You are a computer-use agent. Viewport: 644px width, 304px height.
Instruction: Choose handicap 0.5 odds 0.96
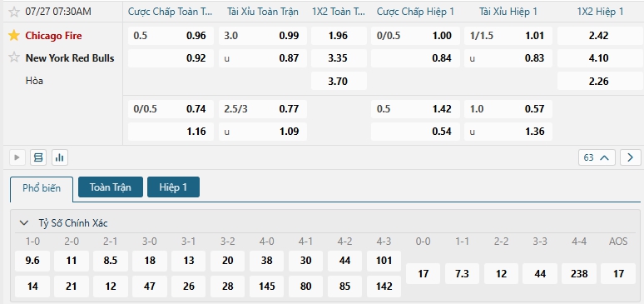pos(171,36)
